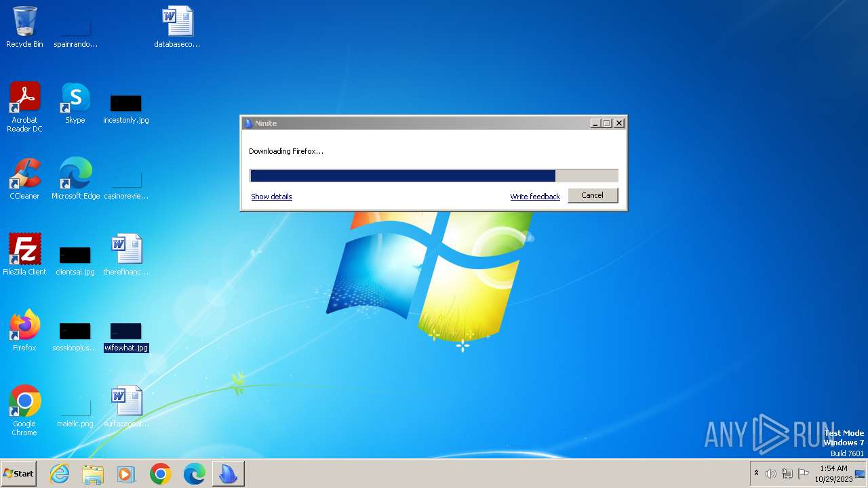Select the surfacegoal... Word document
This screenshot has height=488, width=868.
[126, 407]
